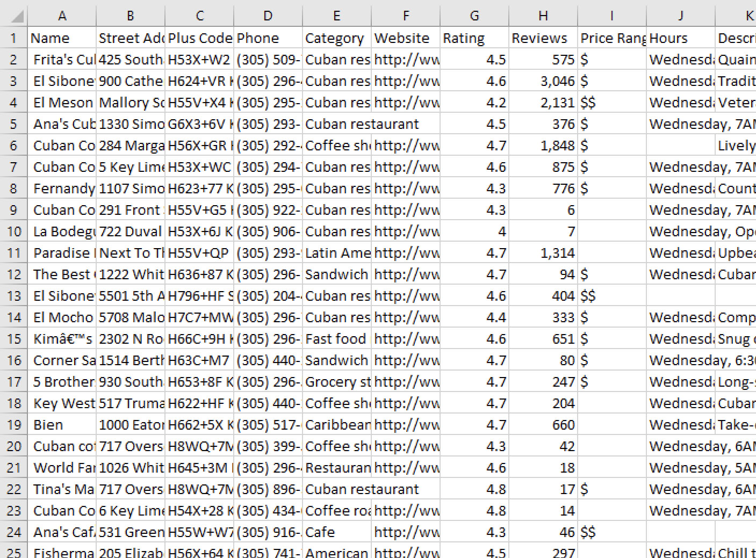Click the 'Reviews' header cell
Screen dimensions: 756x558
tap(543, 38)
